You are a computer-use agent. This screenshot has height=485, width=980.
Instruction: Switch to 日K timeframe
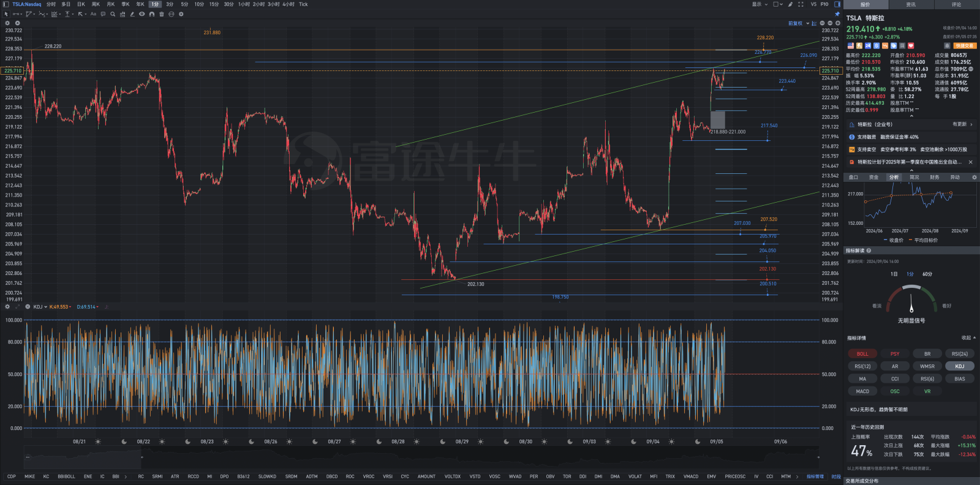pyautogui.click(x=81, y=4)
